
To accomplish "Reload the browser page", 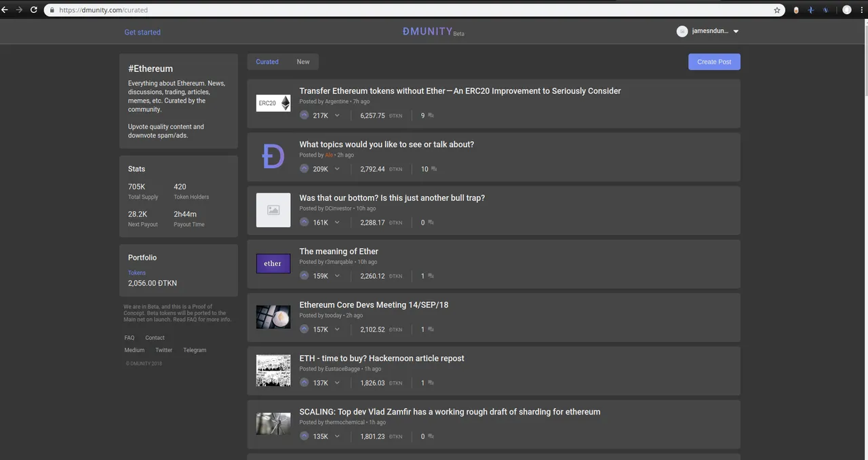I will (33, 10).
